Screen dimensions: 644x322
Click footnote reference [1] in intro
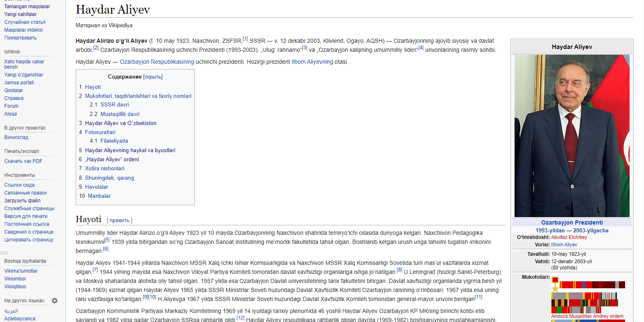point(245,39)
